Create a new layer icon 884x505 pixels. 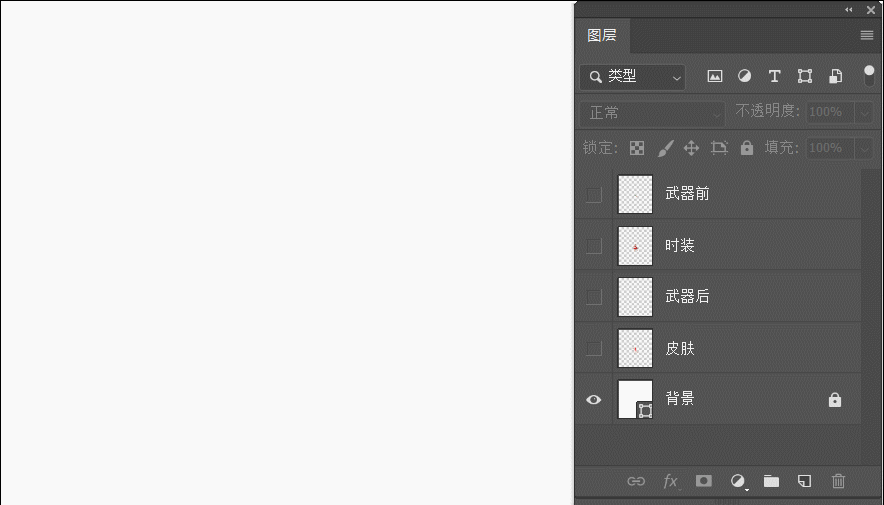(805, 481)
